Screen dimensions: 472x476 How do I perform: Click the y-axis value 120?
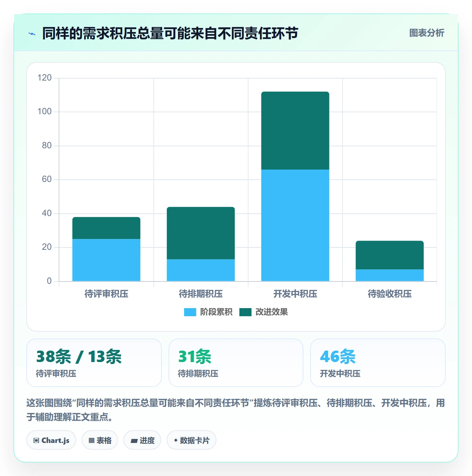pos(45,78)
